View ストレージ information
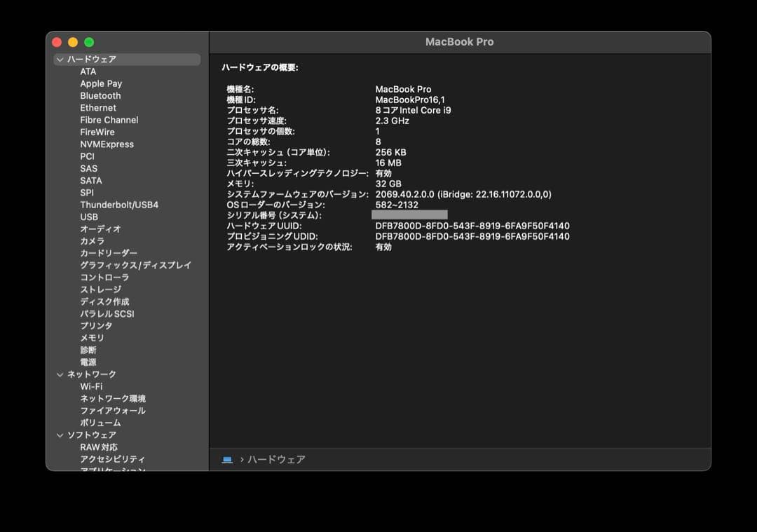757x532 pixels. (x=101, y=289)
